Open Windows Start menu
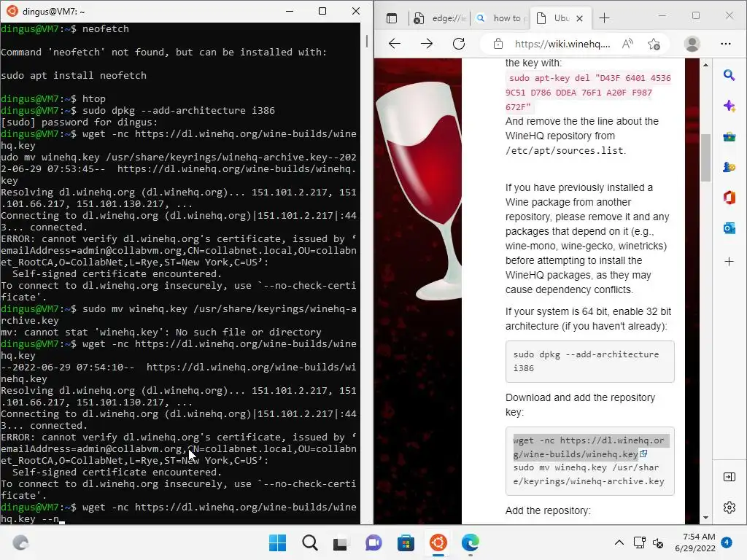Image resolution: width=747 pixels, height=560 pixels. pos(277,542)
